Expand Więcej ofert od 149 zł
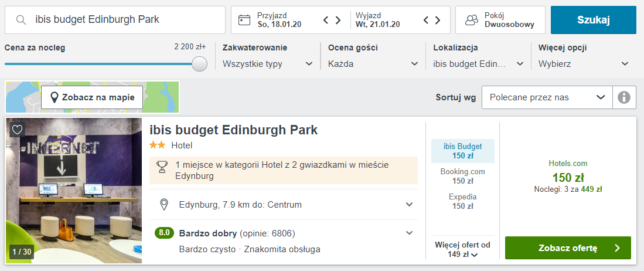 (x=463, y=250)
